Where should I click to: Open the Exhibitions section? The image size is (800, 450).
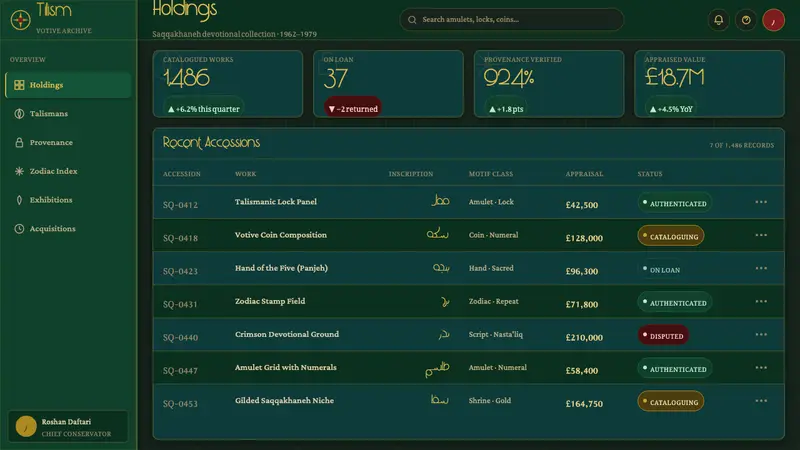tap(68, 199)
